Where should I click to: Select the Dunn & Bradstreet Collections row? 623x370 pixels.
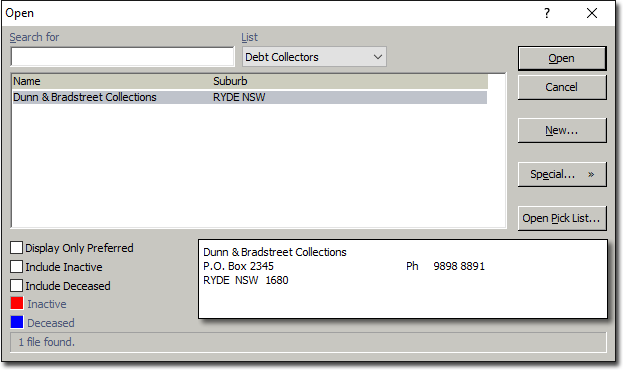pos(250,97)
